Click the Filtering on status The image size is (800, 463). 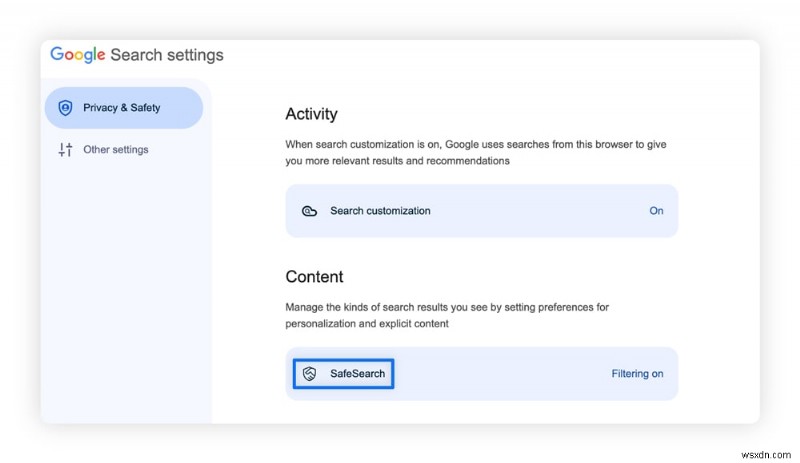[x=637, y=374]
